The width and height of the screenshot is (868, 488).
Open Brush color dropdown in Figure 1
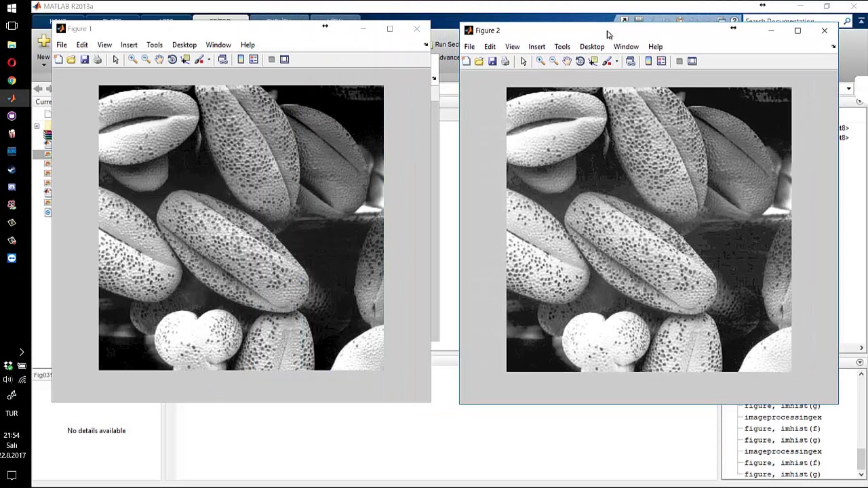[208, 60]
